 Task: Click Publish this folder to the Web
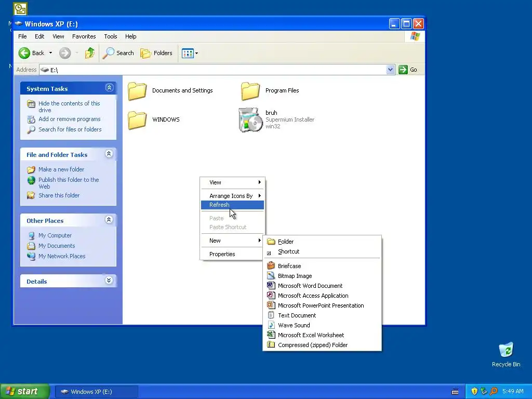coord(69,183)
